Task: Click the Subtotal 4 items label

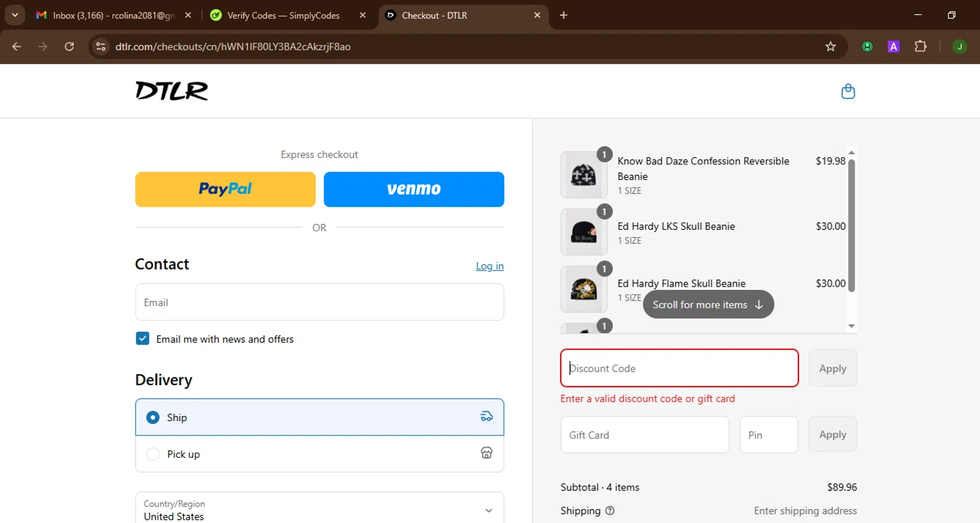Action: pos(600,487)
